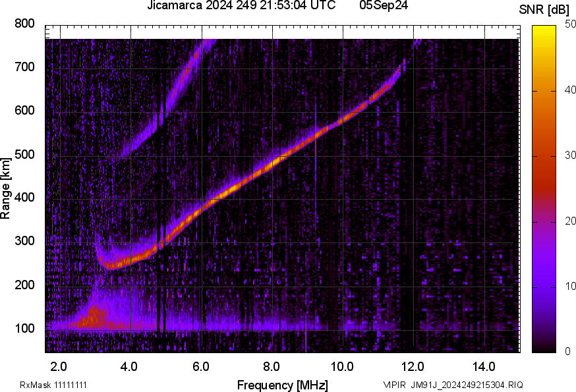Click the 2.0 frequency tick label

[59, 366]
